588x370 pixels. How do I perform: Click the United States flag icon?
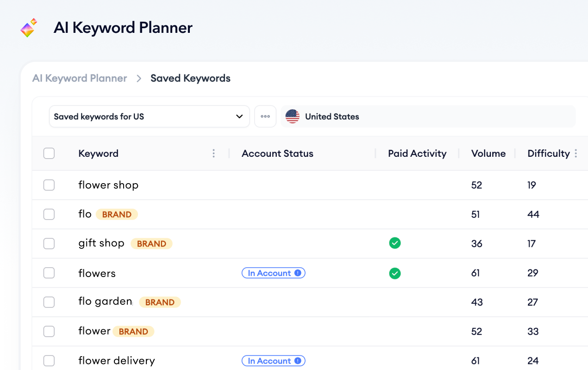click(293, 117)
